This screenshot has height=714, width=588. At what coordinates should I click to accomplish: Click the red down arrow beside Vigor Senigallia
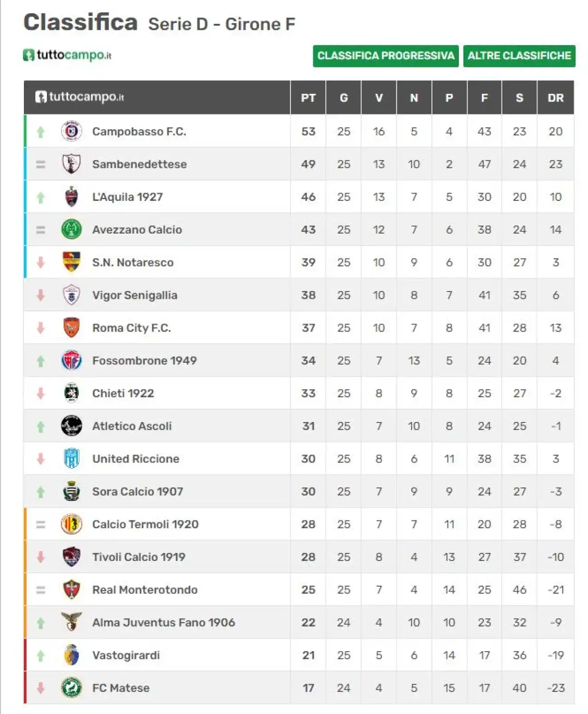pyautogui.click(x=41, y=295)
